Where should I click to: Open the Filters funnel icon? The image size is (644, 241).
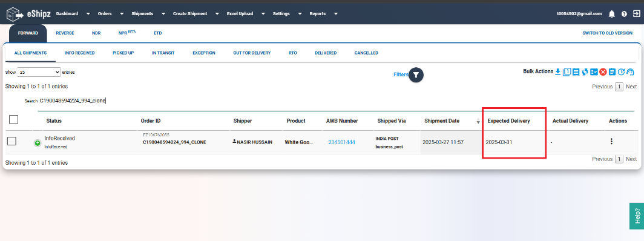point(416,74)
